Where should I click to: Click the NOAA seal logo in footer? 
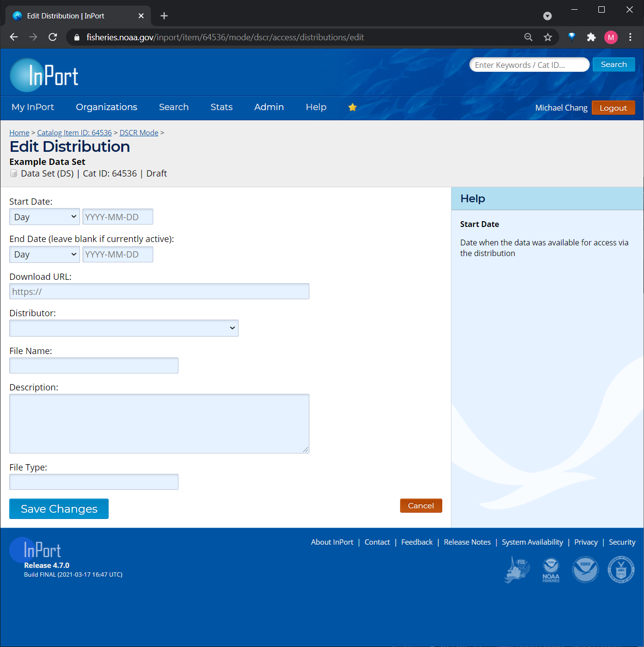[585, 569]
